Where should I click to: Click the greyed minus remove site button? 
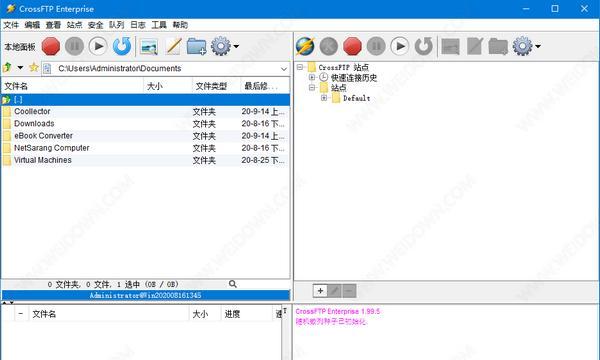tap(349, 291)
